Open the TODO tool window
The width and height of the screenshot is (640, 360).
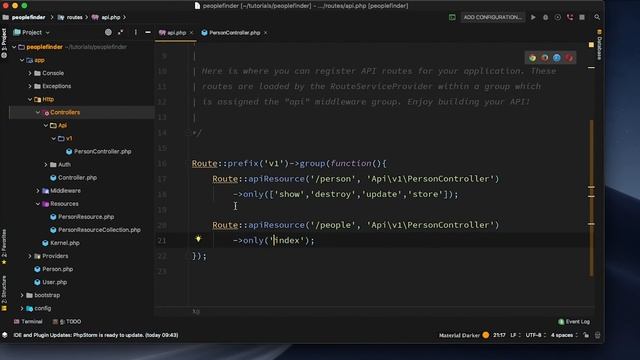pyautogui.click(x=67, y=322)
